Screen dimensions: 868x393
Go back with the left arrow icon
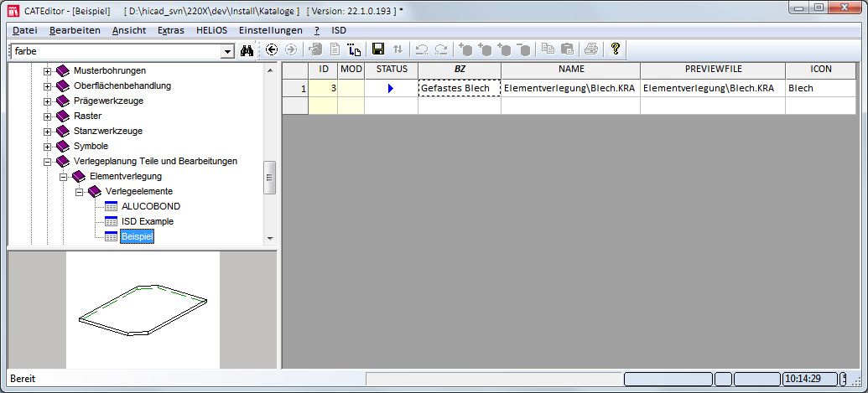coord(271,49)
